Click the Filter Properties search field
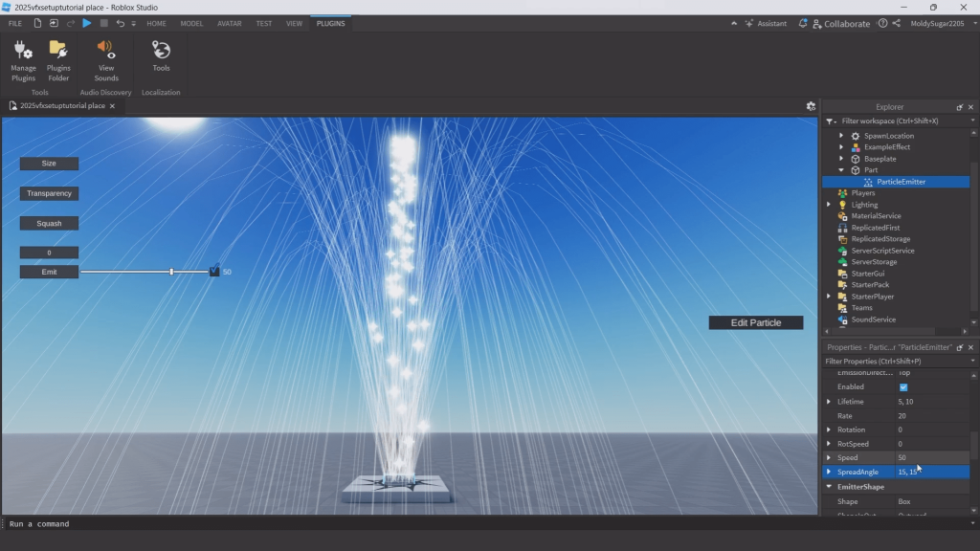The height and width of the screenshot is (551, 980). point(895,361)
